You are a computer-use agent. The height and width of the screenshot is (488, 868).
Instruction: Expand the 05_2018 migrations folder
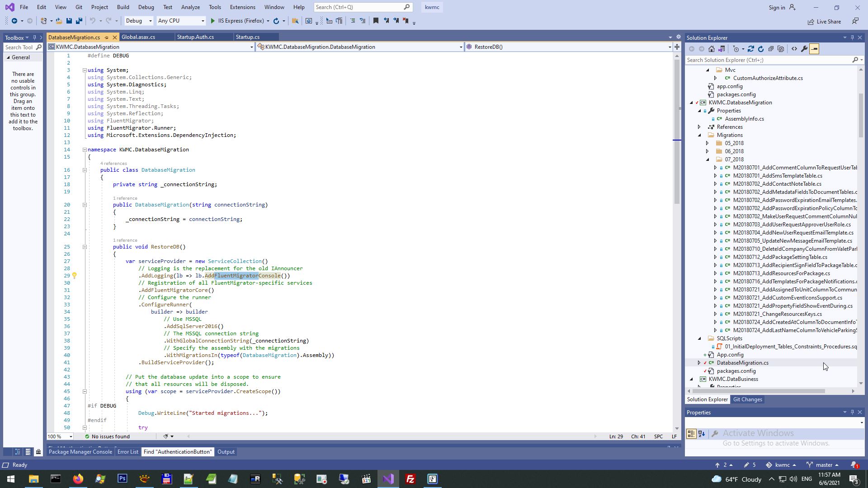click(x=708, y=143)
